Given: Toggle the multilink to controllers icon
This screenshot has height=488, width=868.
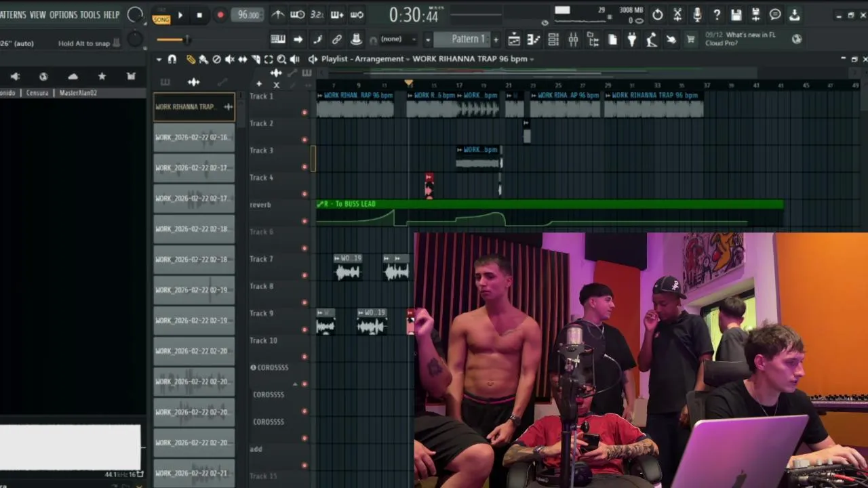Looking at the screenshot, I should [x=336, y=39].
